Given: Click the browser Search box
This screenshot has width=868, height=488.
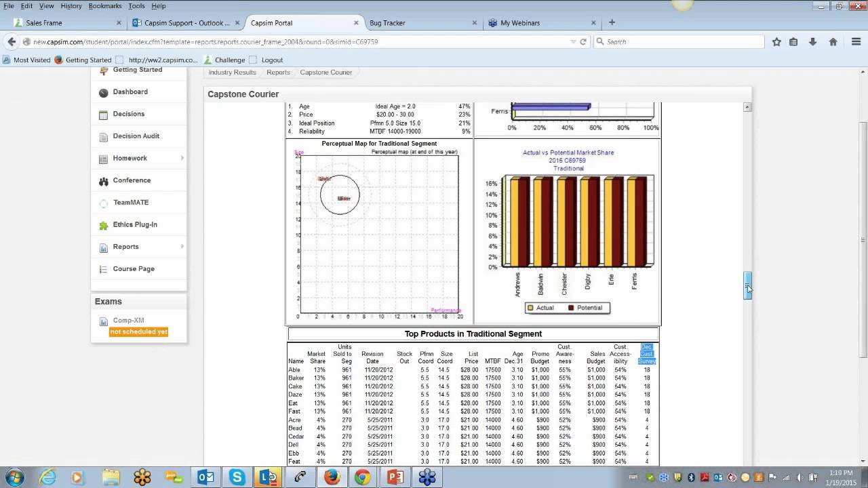Looking at the screenshot, I should coord(678,41).
